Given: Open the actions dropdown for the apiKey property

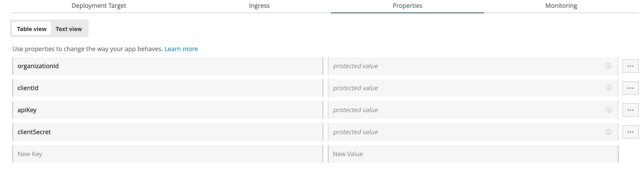Looking at the screenshot, I should click(630, 110).
